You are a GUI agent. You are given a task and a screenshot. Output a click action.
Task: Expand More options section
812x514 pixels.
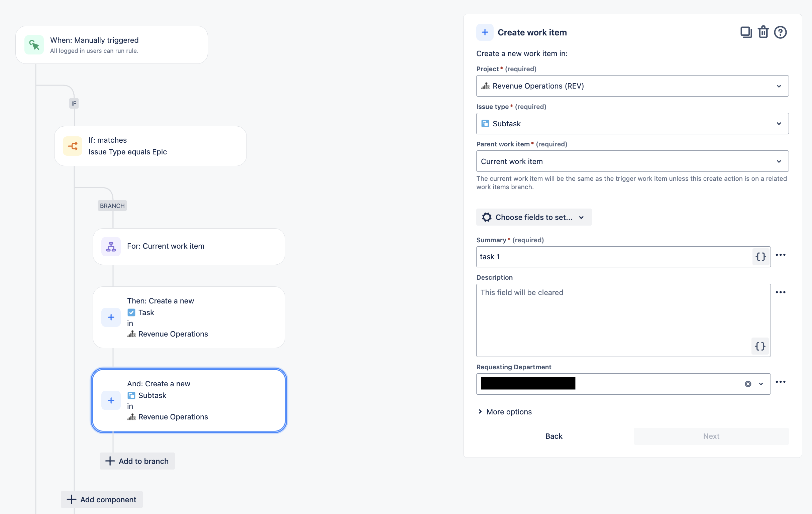[505, 412]
